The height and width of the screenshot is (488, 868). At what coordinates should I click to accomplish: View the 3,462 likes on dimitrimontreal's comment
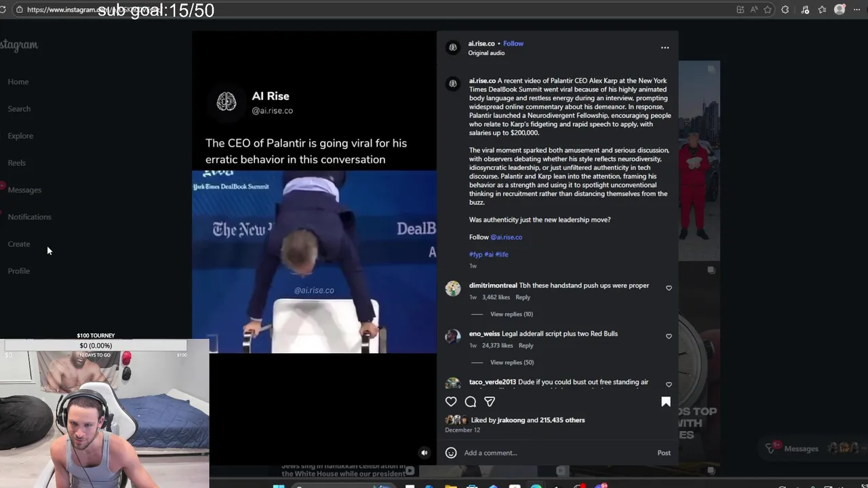tap(496, 297)
